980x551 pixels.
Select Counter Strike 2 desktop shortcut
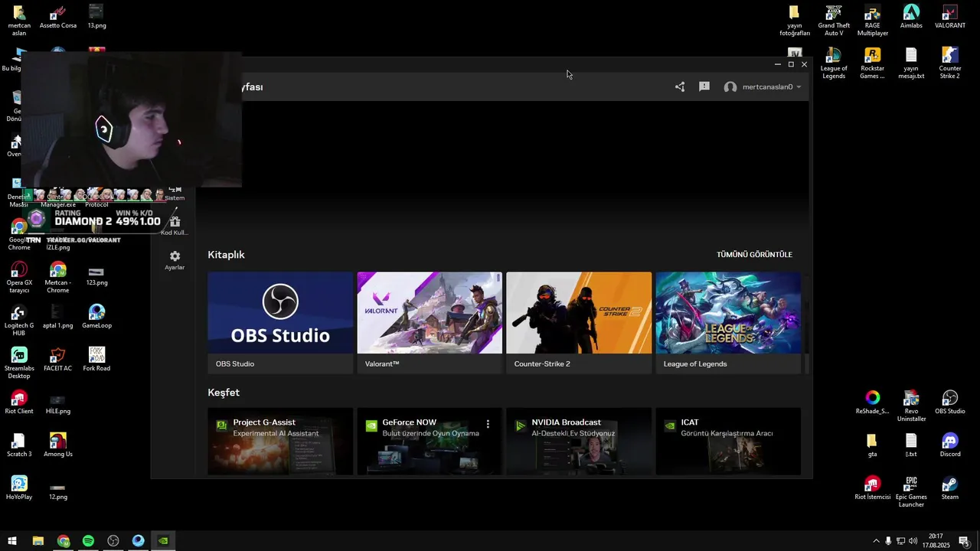[950, 64]
